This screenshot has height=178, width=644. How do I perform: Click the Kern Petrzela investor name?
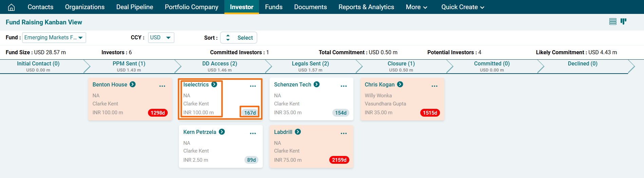pos(200,132)
